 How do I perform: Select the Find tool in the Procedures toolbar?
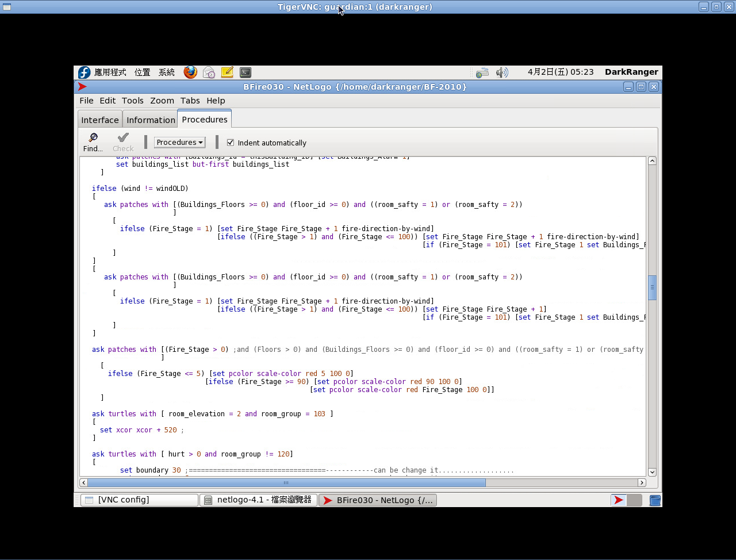point(92,143)
